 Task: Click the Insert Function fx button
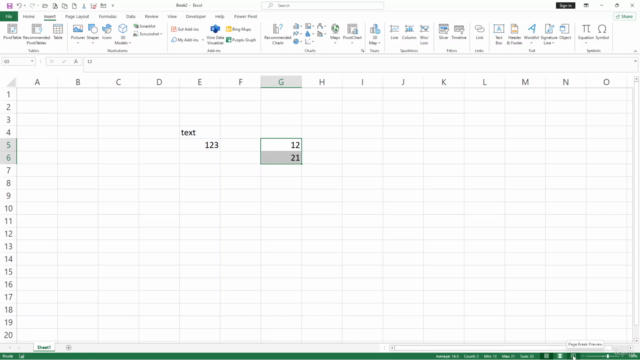pos(76,61)
